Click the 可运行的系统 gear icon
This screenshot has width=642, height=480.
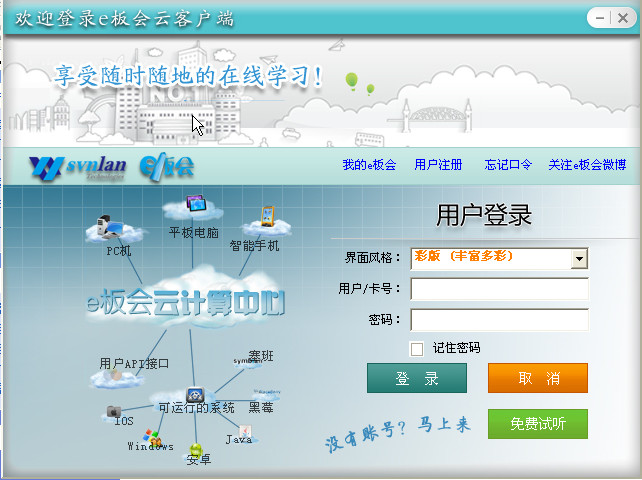tap(195, 394)
